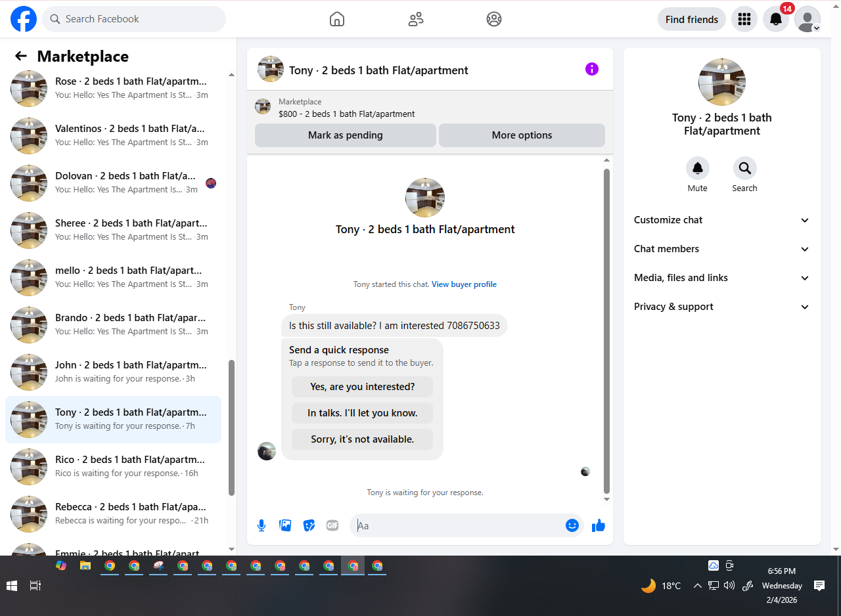
Task: Attach a photo file icon
Action: (285, 525)
